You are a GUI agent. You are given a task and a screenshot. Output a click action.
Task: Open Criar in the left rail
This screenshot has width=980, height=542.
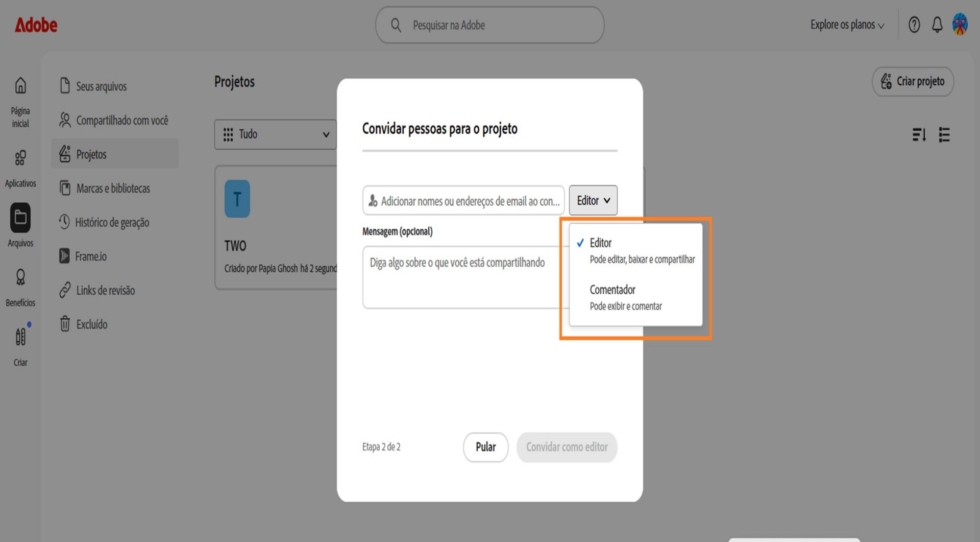coord(20,346)
